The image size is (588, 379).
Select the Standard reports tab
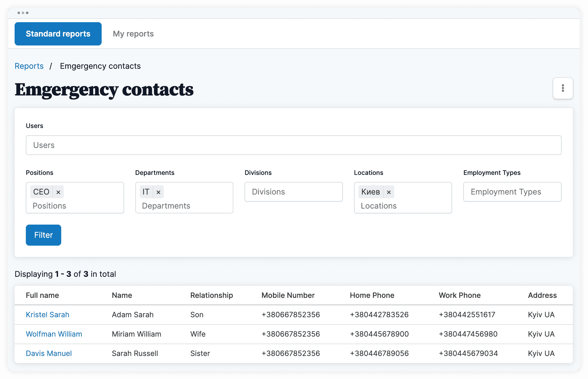(58, 34)
